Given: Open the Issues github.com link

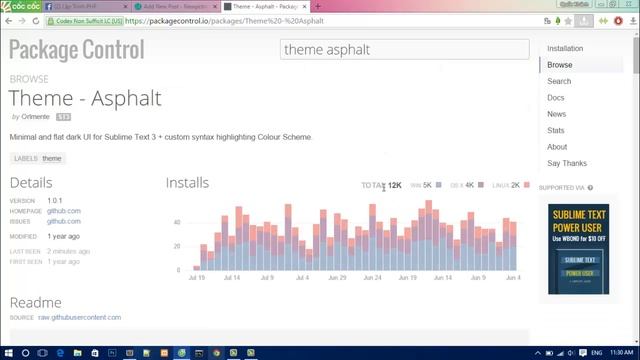Looking at the screenshot, I should tap(64, 221).
